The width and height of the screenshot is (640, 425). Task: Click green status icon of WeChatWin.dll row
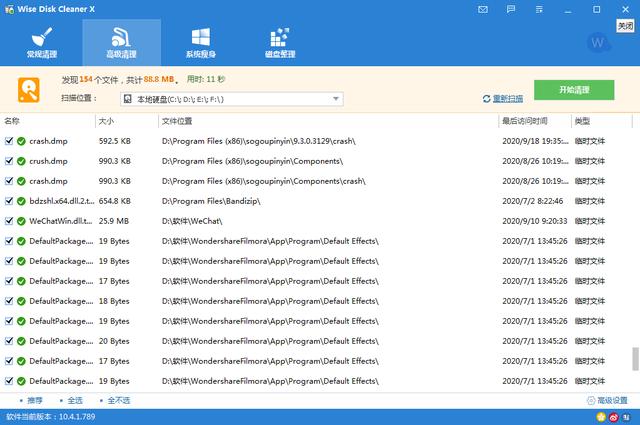pos(21,221)
